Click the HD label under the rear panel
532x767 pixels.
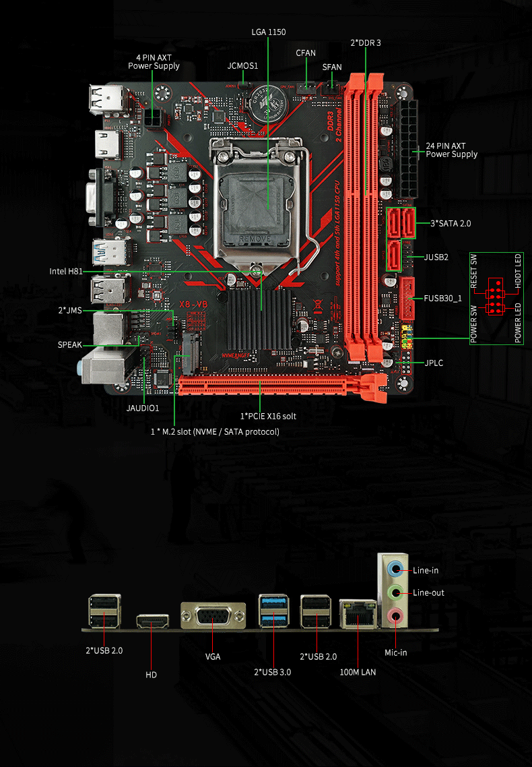tap(151, 675)
